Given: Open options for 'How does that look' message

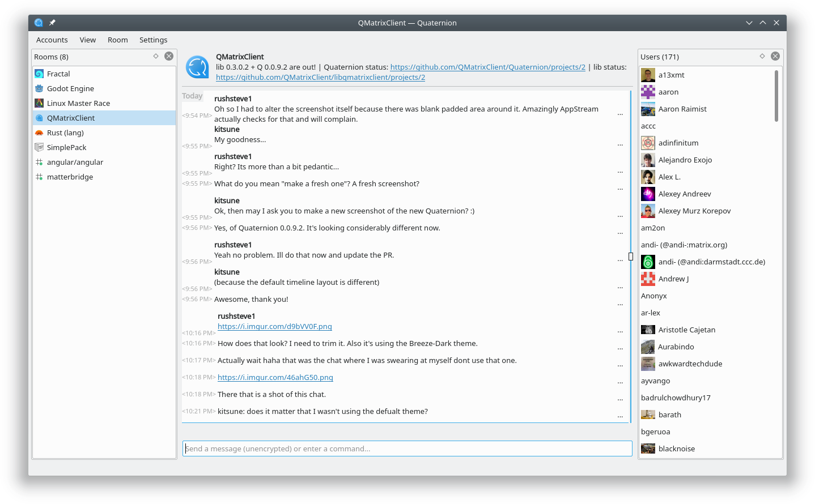Looking at the screenshot, I should (x=620, y=349).
